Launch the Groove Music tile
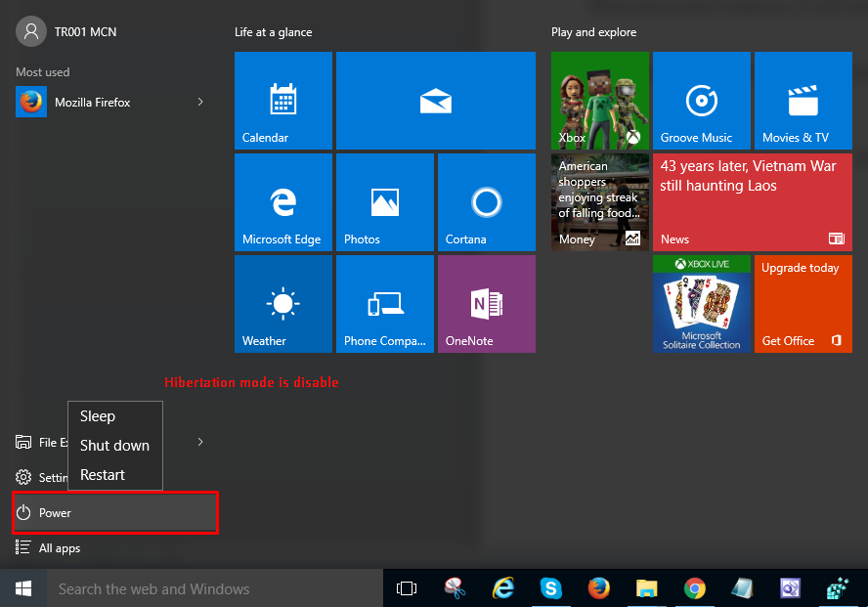 pyautogui.click(x=701, y=101)
